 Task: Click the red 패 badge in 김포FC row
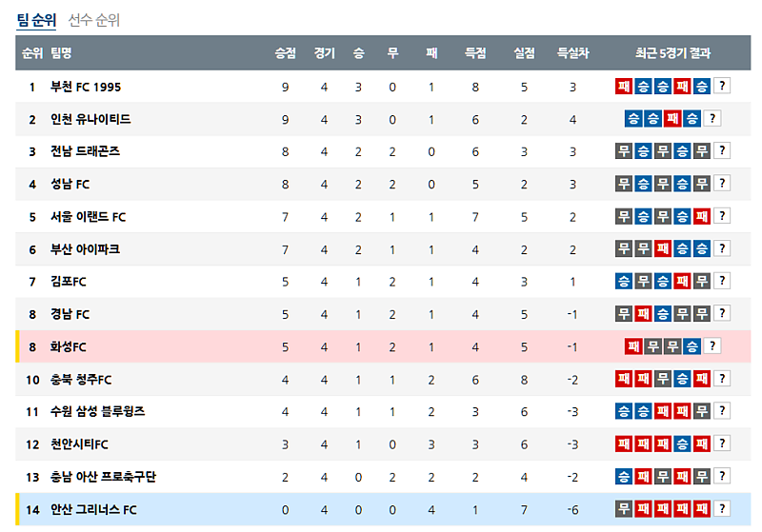[682, 282]
